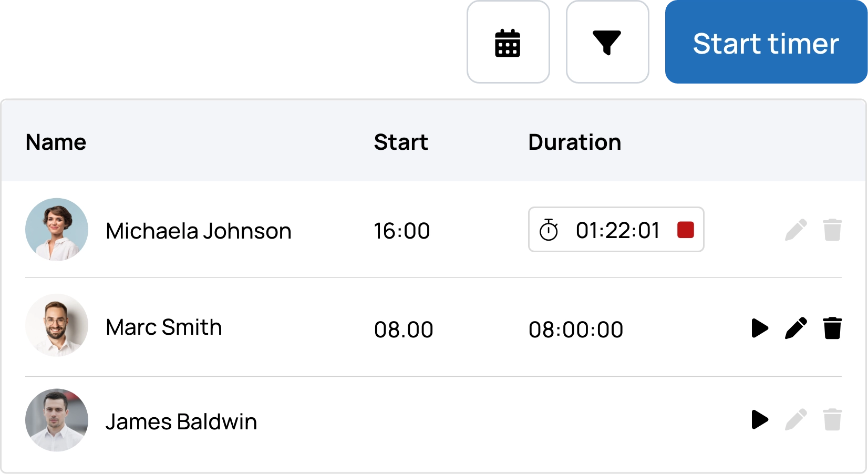Click Marc Smith's 08:00:00 duration
Viewport: 868px width, 474px height.
[576, 329]
